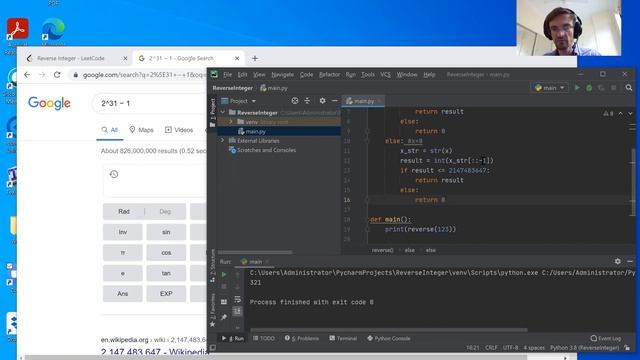Jump to previous highlighted problem arrow in editor
This screenshot has height=360, width=640.
point(620,113)
